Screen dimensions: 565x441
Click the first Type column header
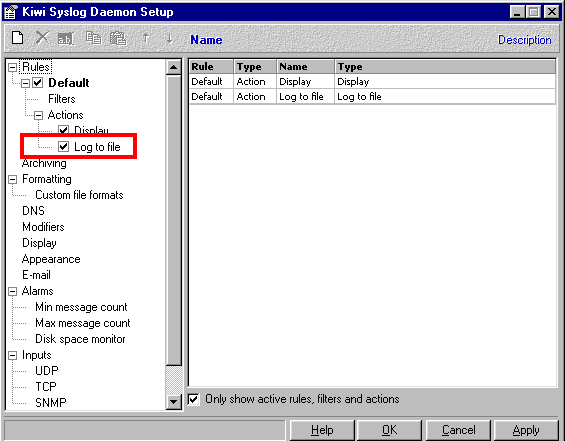click(255, 67)
